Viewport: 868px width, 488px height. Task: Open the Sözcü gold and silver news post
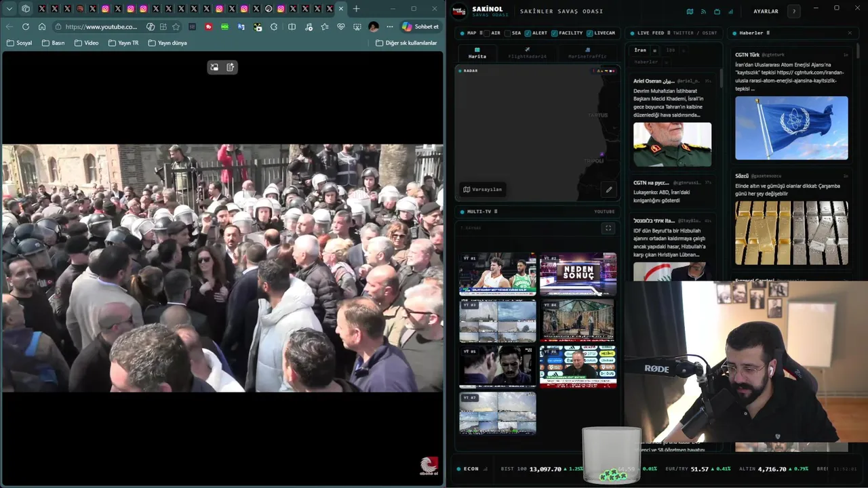(791, 219)
